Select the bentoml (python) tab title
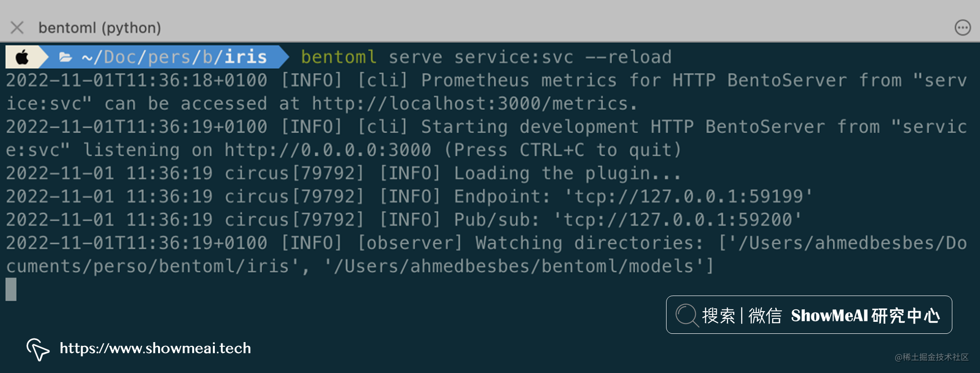This screenshot has width=980, height=373. pyautogui.click(x=100, y=28)
